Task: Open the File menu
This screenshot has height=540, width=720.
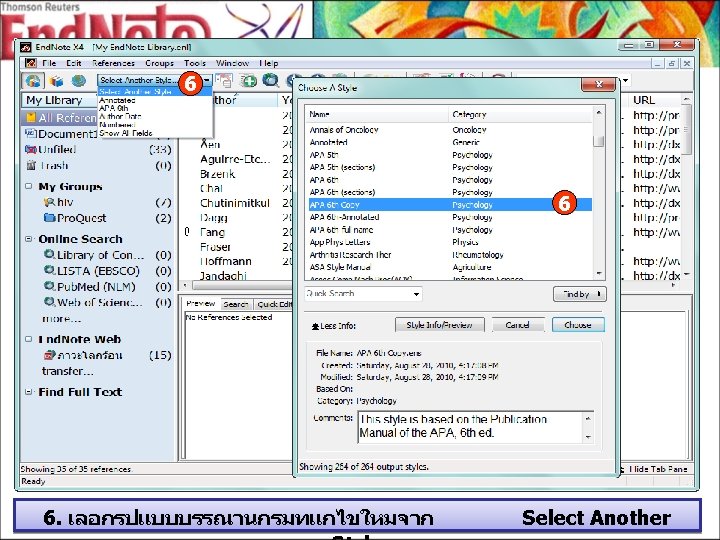Action: 49,63
